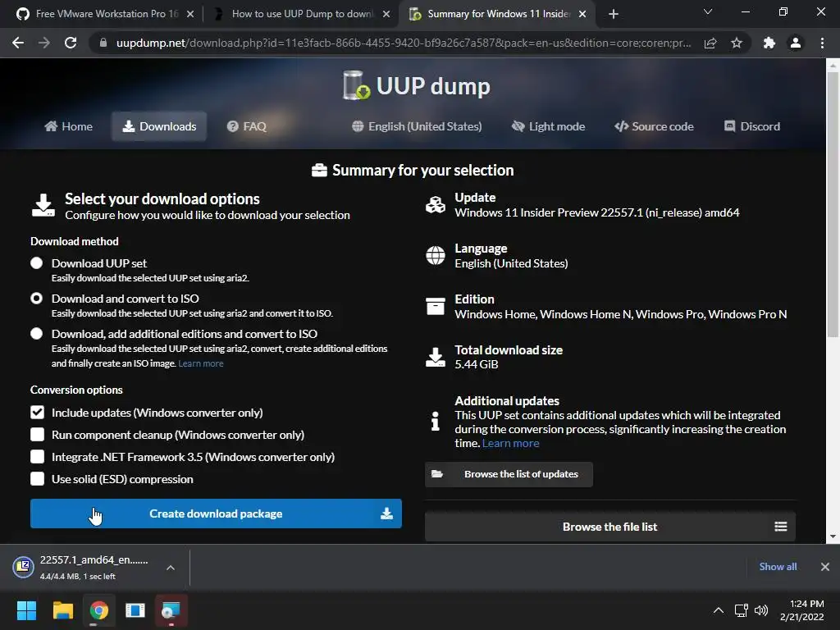Click the UUP dump logo
840x630 pixels.
417,85
